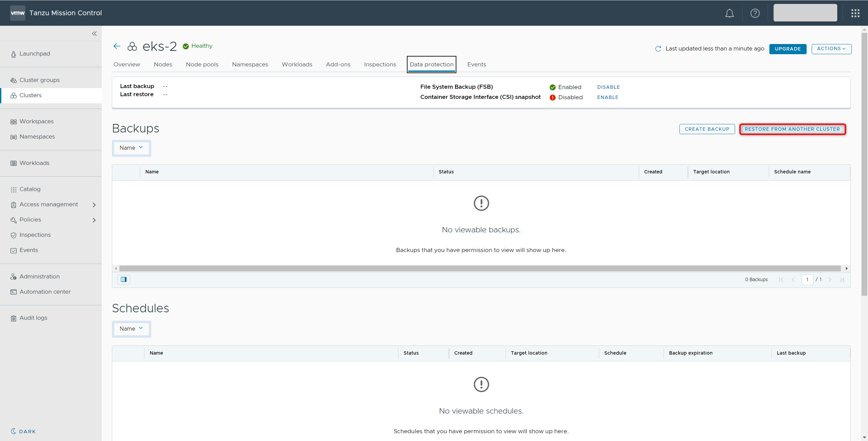Click RESTORE FROM ANOTHER CLUSTER button

(792, 129)
